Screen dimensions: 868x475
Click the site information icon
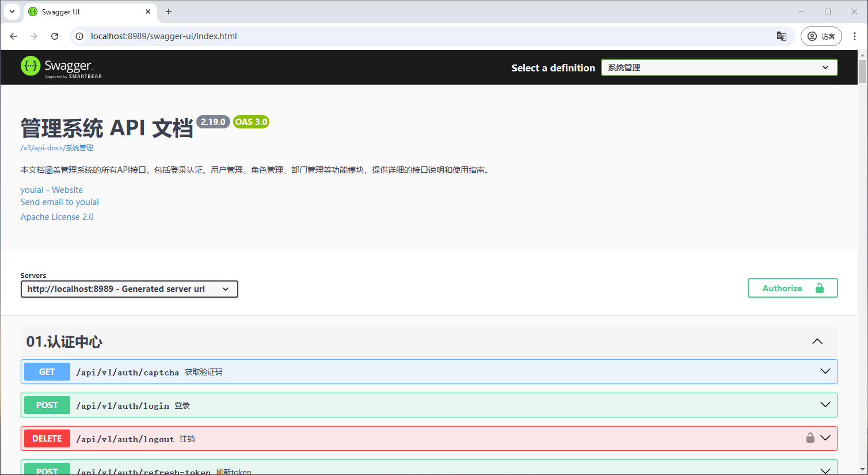pyautogui.click(x=80, y=36)
